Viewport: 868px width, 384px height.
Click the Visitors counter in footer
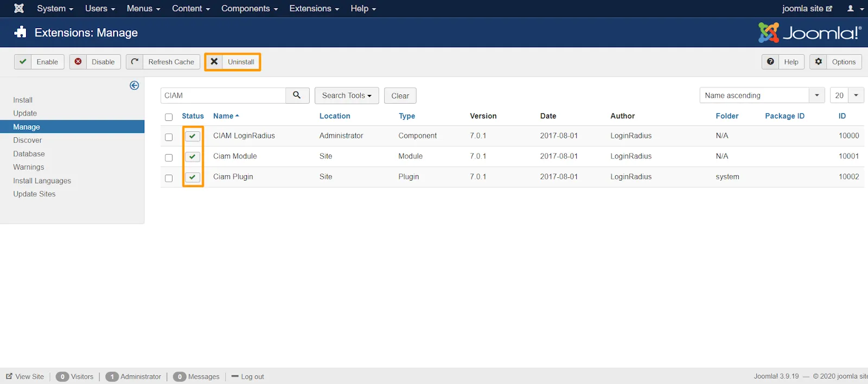(75, 376)
